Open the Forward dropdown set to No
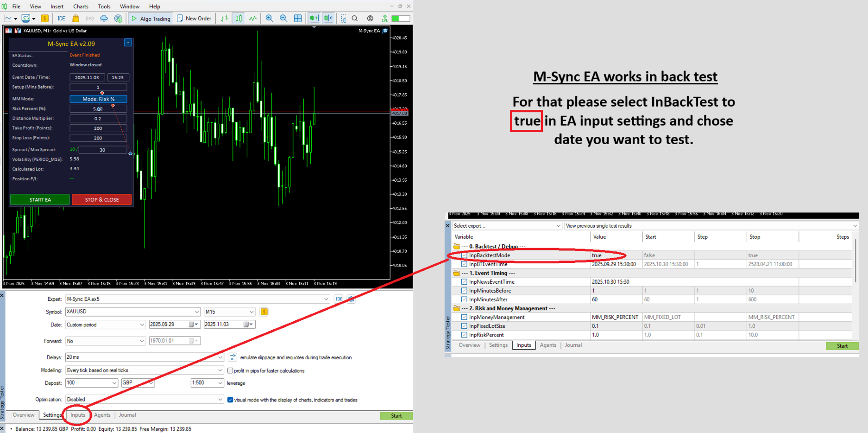This screenshot has width=868, height=433. click(106, 341)
